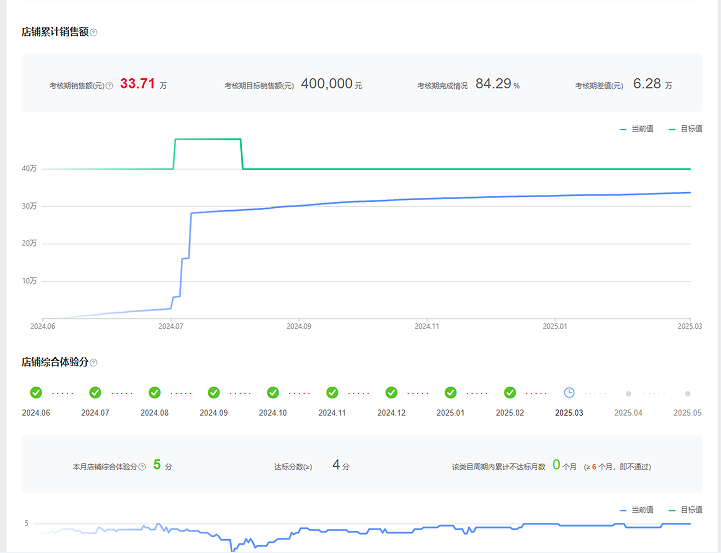Toggle 目标值 legend in sales chart

point(685,129)
